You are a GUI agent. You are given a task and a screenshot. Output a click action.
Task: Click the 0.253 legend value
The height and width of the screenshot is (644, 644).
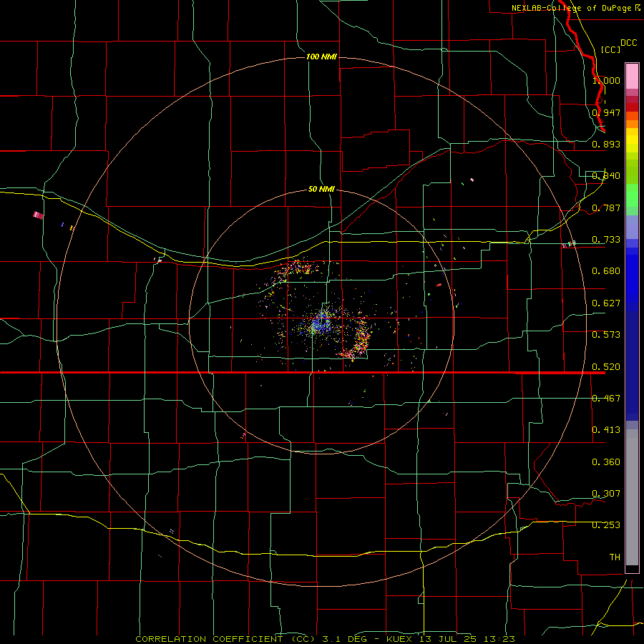click(x=606, y=525)
